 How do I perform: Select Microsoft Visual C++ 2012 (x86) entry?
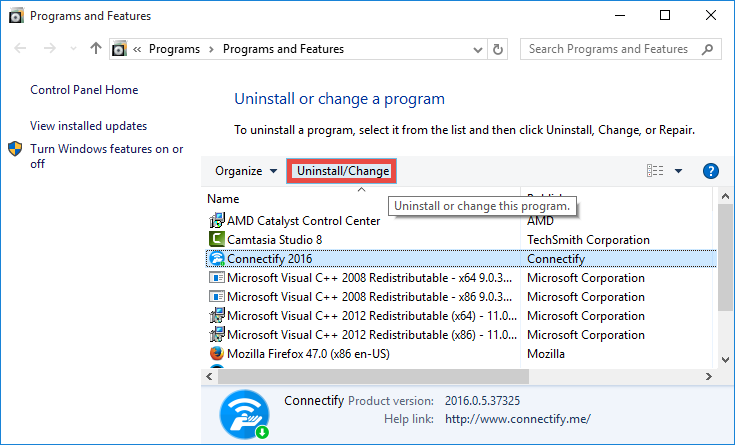tap(372, 335)
